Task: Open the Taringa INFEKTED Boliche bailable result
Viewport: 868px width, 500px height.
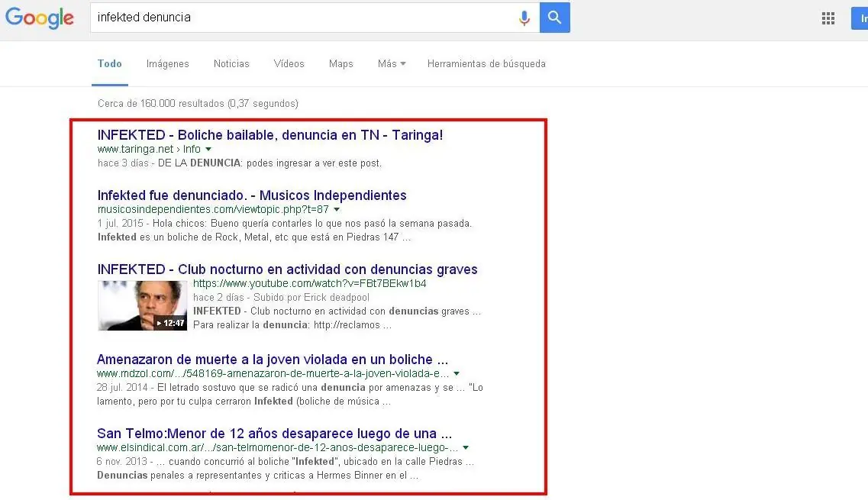Action: click(270, 134)
